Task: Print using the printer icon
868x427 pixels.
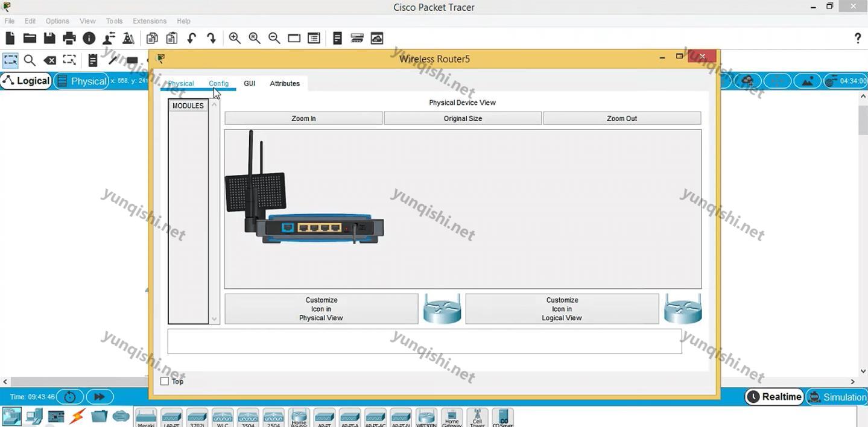Action: pyautogui.click(x=69, y=38)
